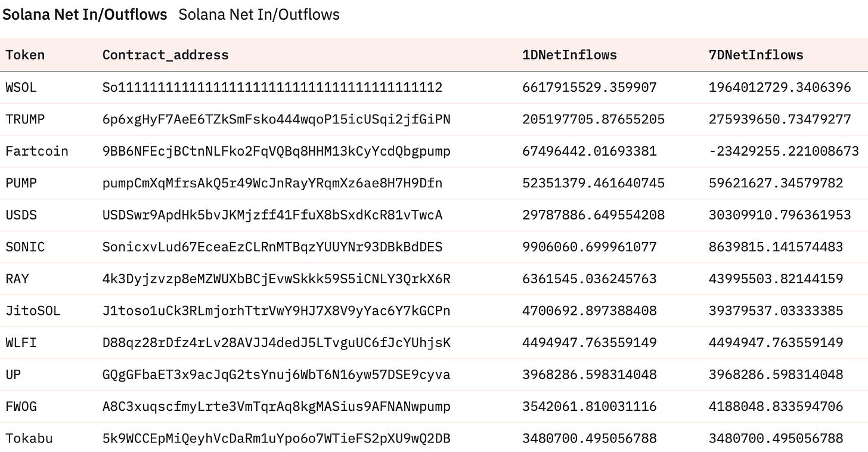The image size is (868, 452).
Task: Select JitoSOL contract address starting J1toso1u
Action: (x=277, y=311)
